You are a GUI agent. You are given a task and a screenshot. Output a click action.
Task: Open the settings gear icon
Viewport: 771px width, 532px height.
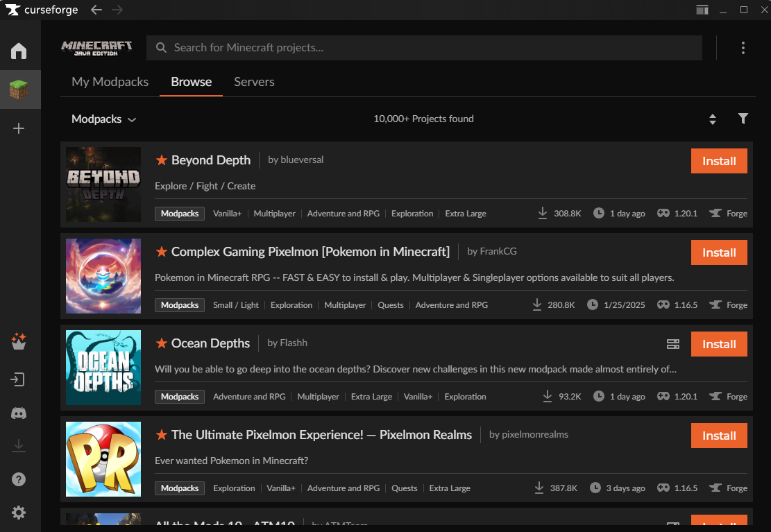click(19, 513)
